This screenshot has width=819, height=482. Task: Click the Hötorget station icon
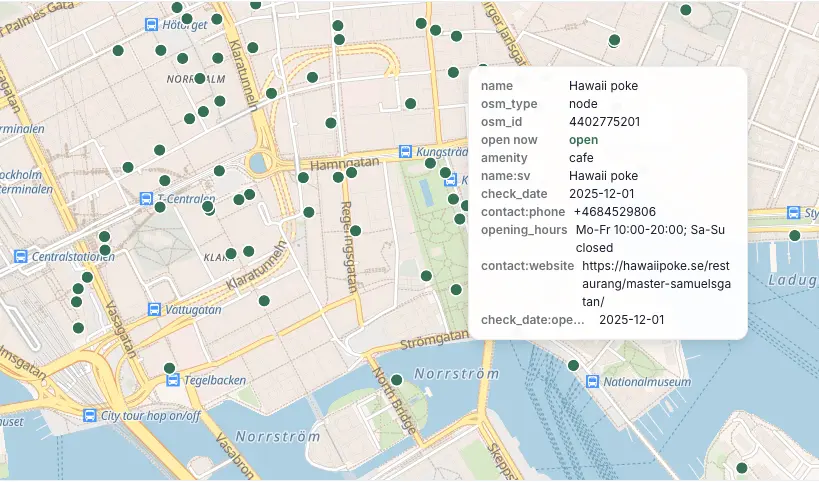coord(151,24)
